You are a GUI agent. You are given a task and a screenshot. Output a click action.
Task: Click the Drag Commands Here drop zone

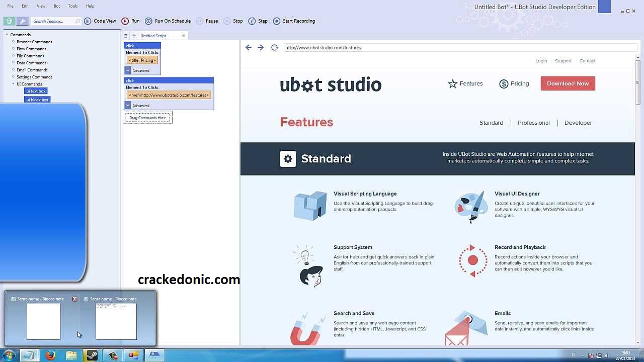click(147, 118)
